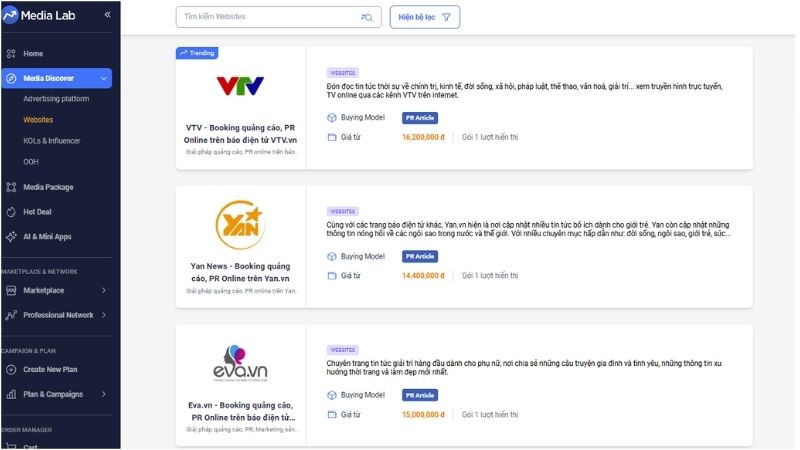This screenshot has width=800, height=450.
Task: Select Websites submenu item
Action: (x=38, y=120)
